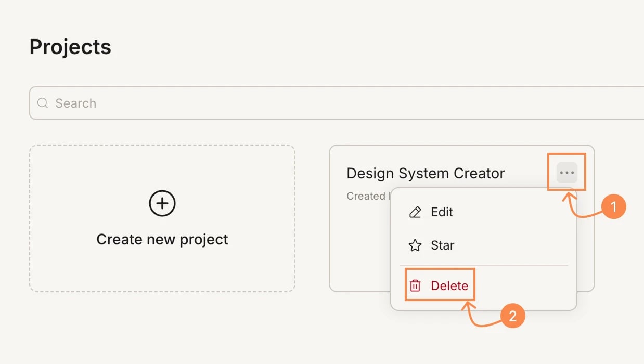Open the Design System Creator project title

(x=426, y=173)
